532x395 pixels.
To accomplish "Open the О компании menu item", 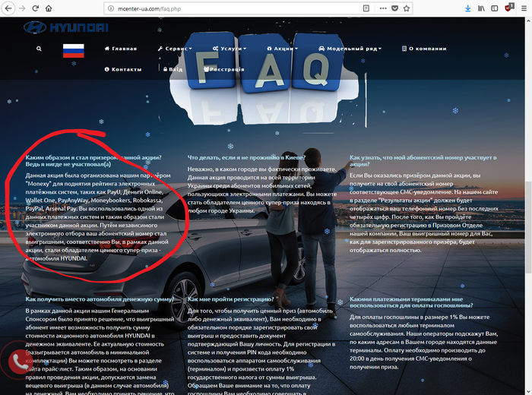I will click(x=423, y=48).
